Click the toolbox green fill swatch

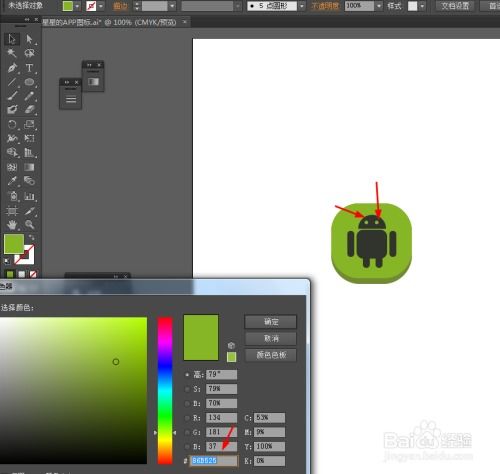(14, 244)
